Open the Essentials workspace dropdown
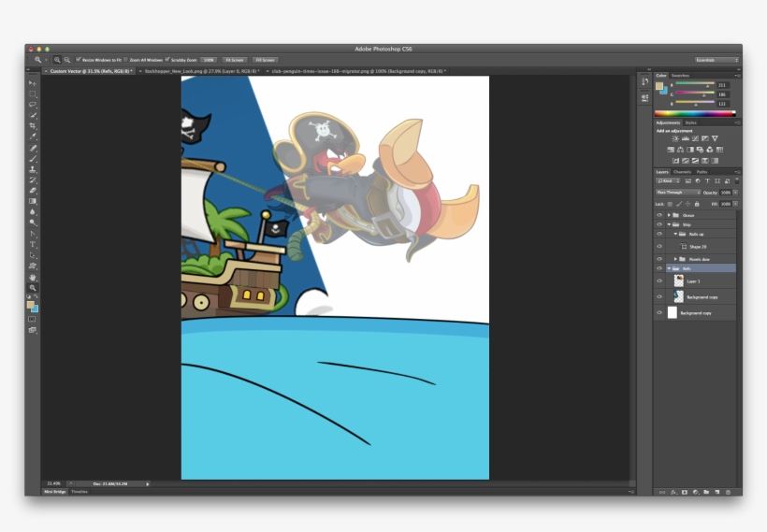This screenshot has width=767, height=532. (x=716, y=60)
